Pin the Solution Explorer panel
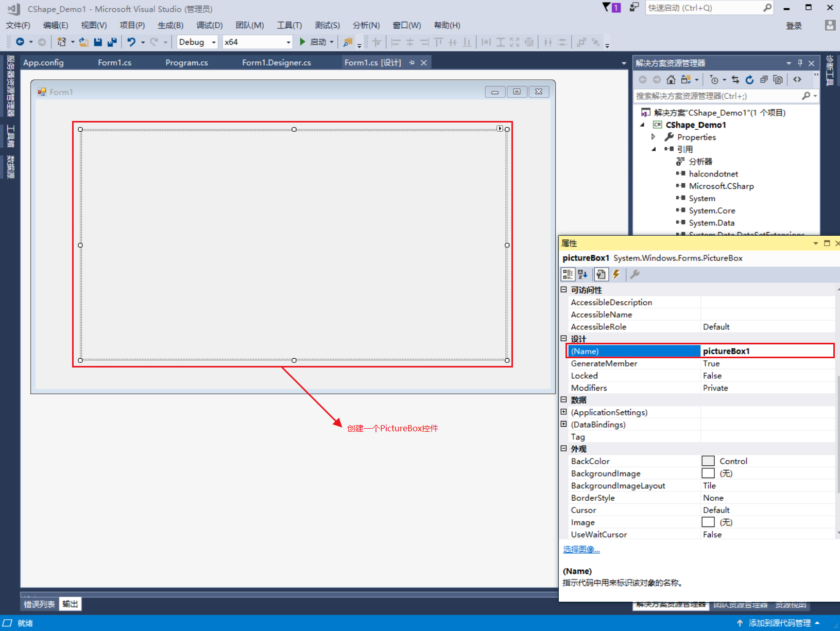Image resolution: width=840 pixels, height=631 pixels. (800, 63)
